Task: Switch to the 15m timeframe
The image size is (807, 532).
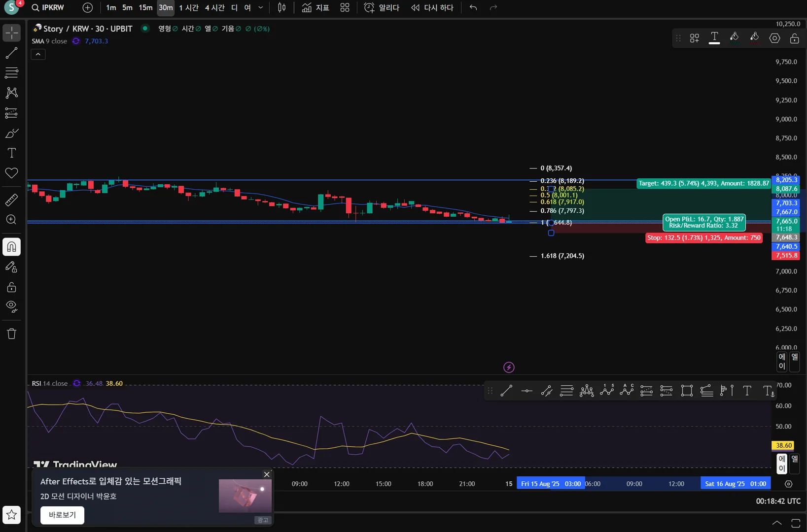Action: [145, 8]
